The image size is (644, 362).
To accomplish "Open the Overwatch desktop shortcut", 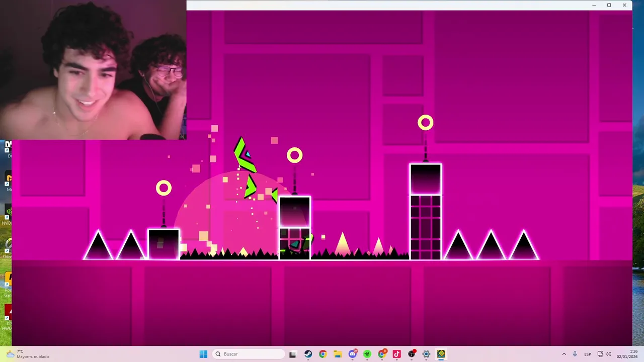I will pos(7,247).
